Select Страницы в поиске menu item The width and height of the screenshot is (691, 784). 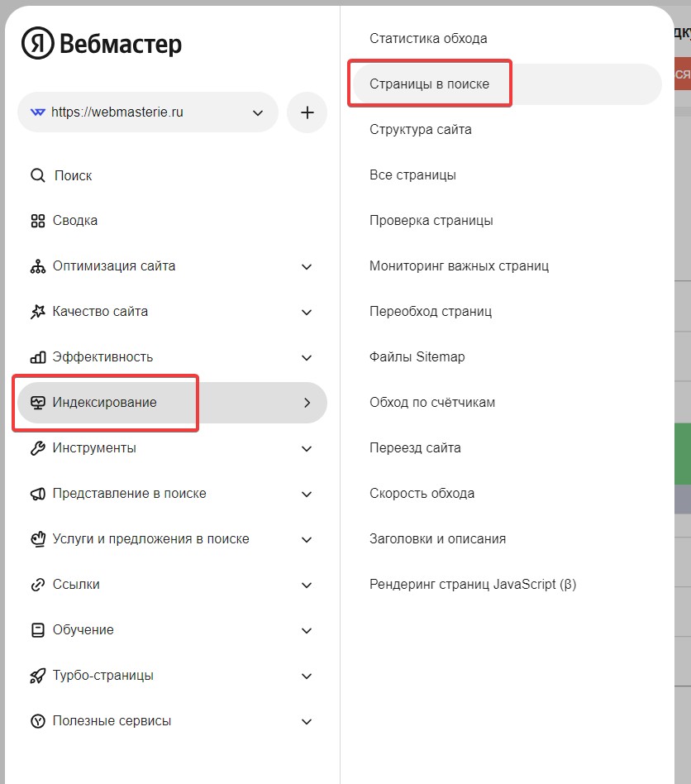click(429, 84)
